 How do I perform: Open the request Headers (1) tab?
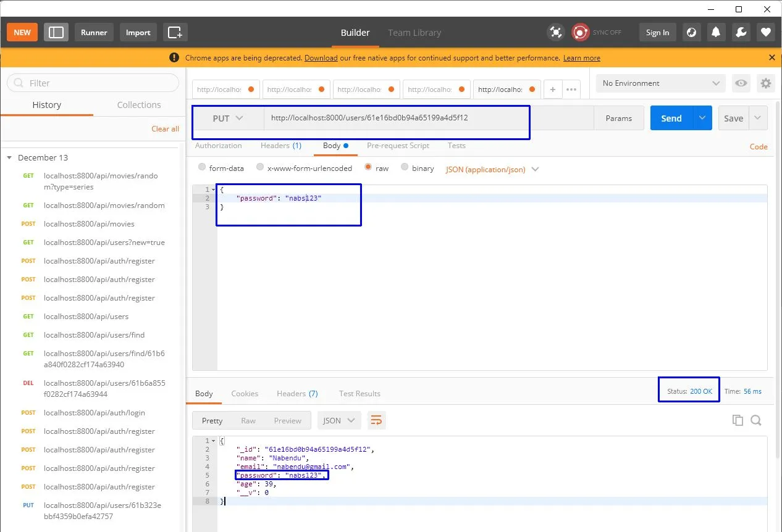click(x=281, y=146)
